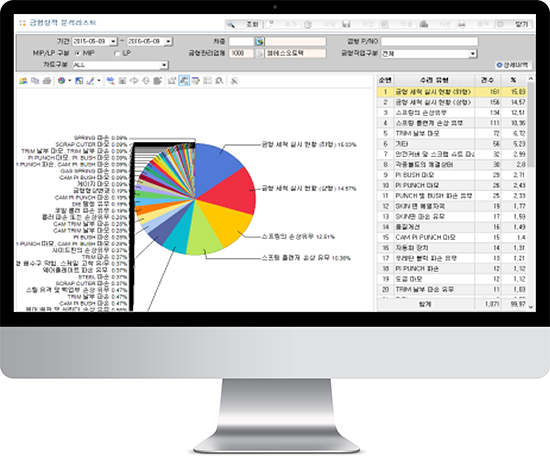Click the 금형 P/NO input field

(x=429, y=42)
